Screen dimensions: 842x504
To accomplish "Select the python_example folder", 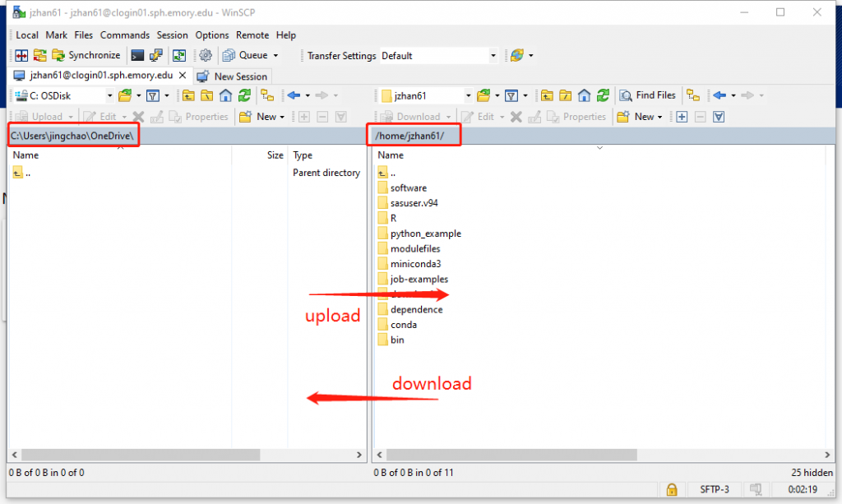I will [x=419, y=234].
